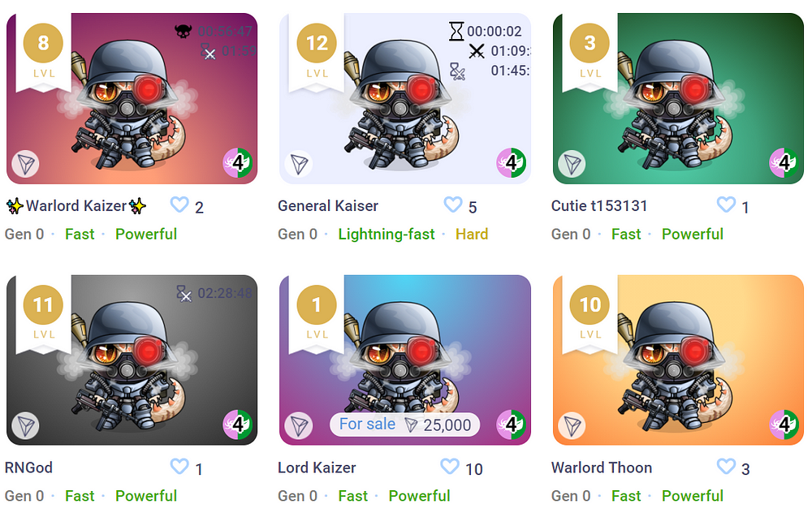Select the level 10 Warlord Thoon image

click(x=678, y=360)
